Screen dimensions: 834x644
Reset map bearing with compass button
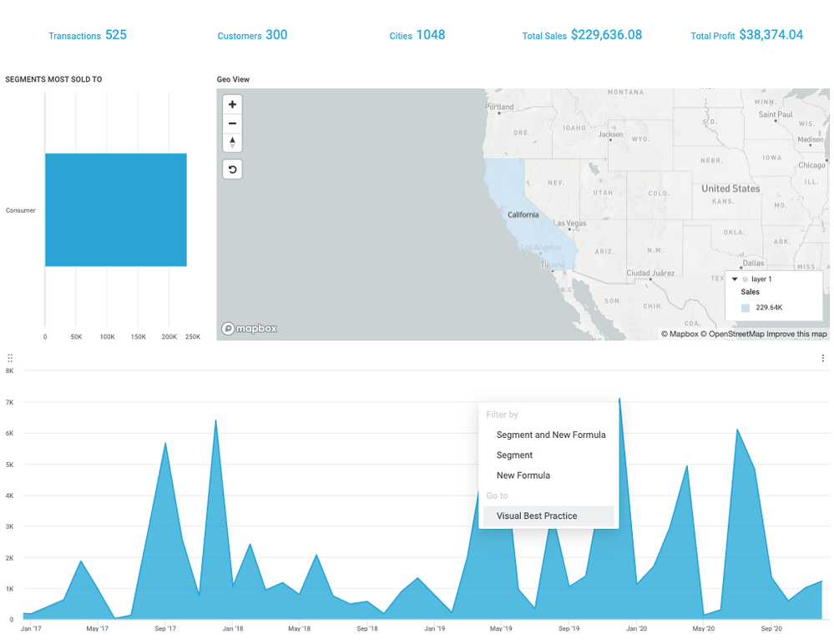pos(232,143)
